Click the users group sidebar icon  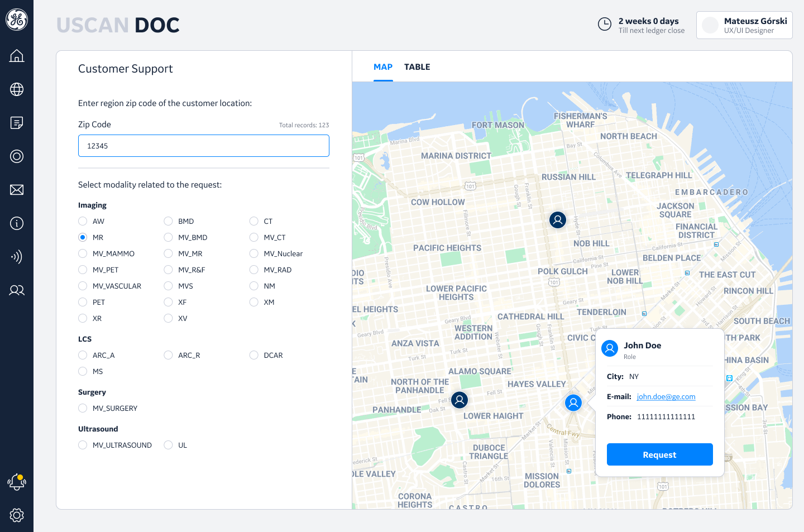pyautogui.click(x=17, y=290)
